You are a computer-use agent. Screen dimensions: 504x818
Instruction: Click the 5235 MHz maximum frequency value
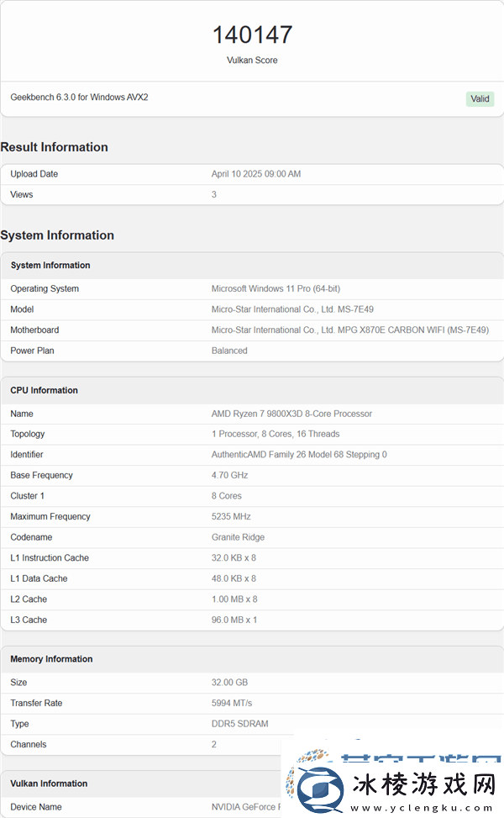pos(231,516)
